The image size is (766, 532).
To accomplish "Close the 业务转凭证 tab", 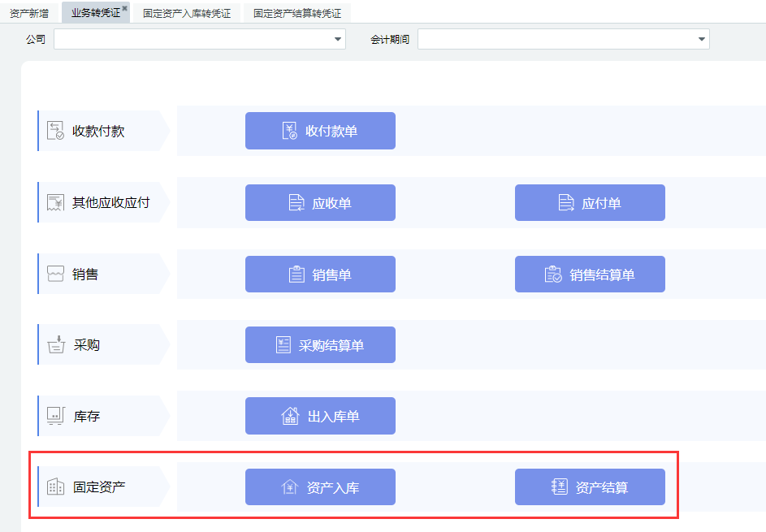I will click(124, 8).
